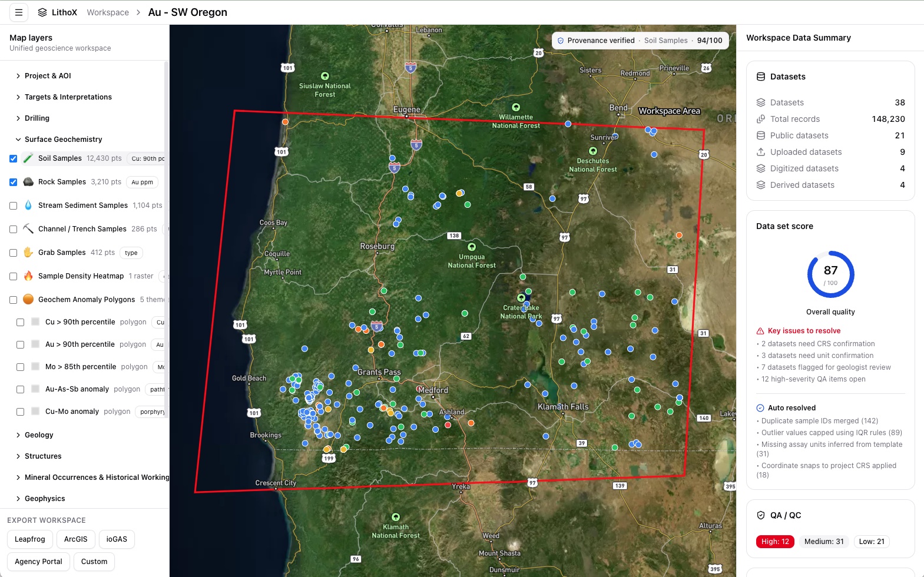
Task: Click the Mo > 85th percentile grey swatch
Action: [x=35, y=367]
